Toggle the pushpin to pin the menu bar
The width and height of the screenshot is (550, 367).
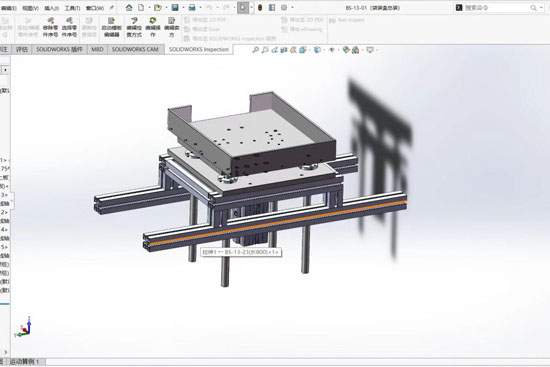point(112,7)
